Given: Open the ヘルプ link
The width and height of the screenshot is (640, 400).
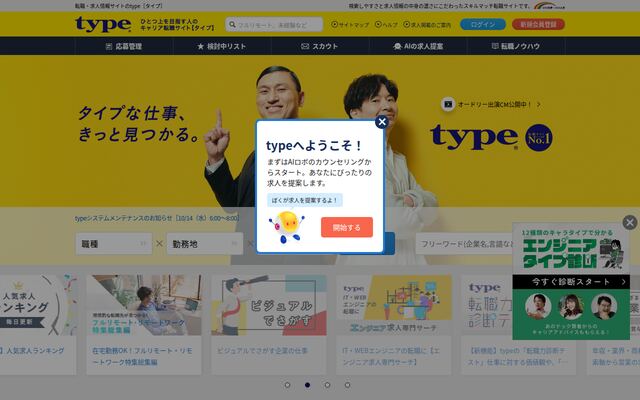Looking at the screenshot, I should (x=386, y=24).
